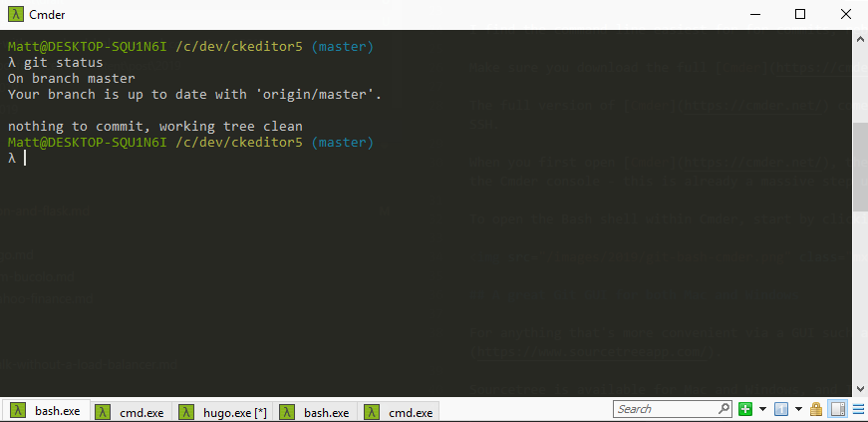Image resolution: width=868 pixels, height=422 pixels.
Task: Open the hamburger settings menu icon
Action: click(858, 409)
